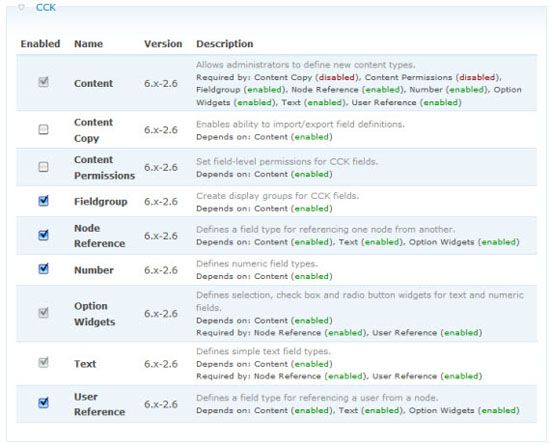Toggle the Text module checkbox
Viewport: 550px width, 445px height.
pyautogui.click(x=43, y=362)
